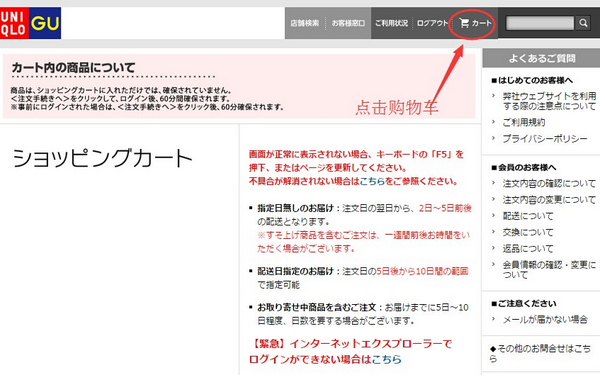
Task: Follow the こちら link for display problems
Action: pos(372,181)
